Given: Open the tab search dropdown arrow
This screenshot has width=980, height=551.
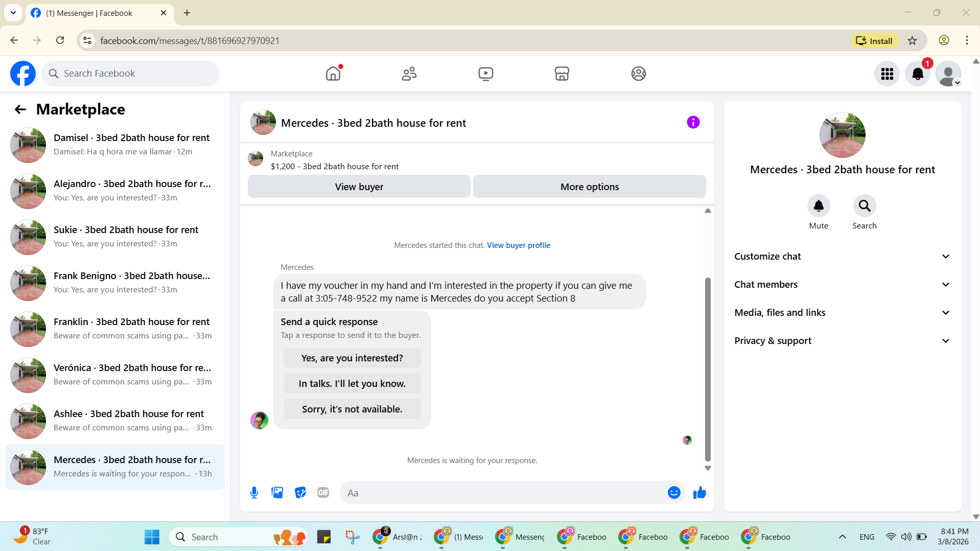Looking at the screenshot, I should 13,13.
